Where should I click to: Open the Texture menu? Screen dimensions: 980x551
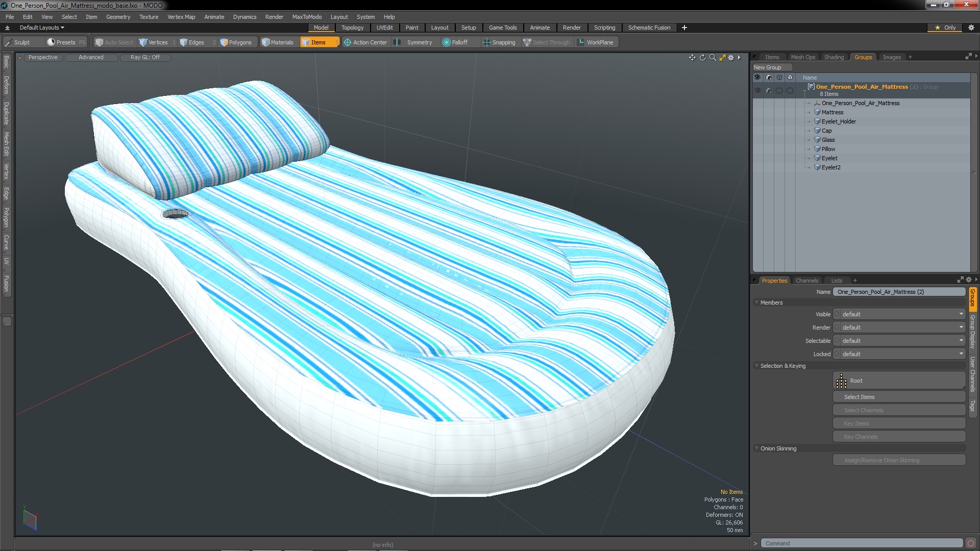point(149,17)
